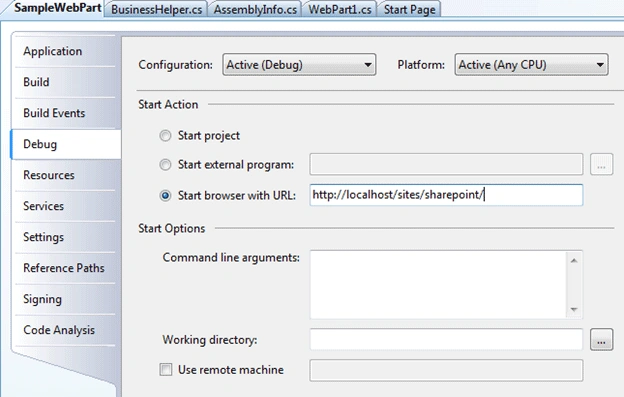Screen dimensions: 624x397
Task: Open the Code Analysis page
Action: pos(66,330)
